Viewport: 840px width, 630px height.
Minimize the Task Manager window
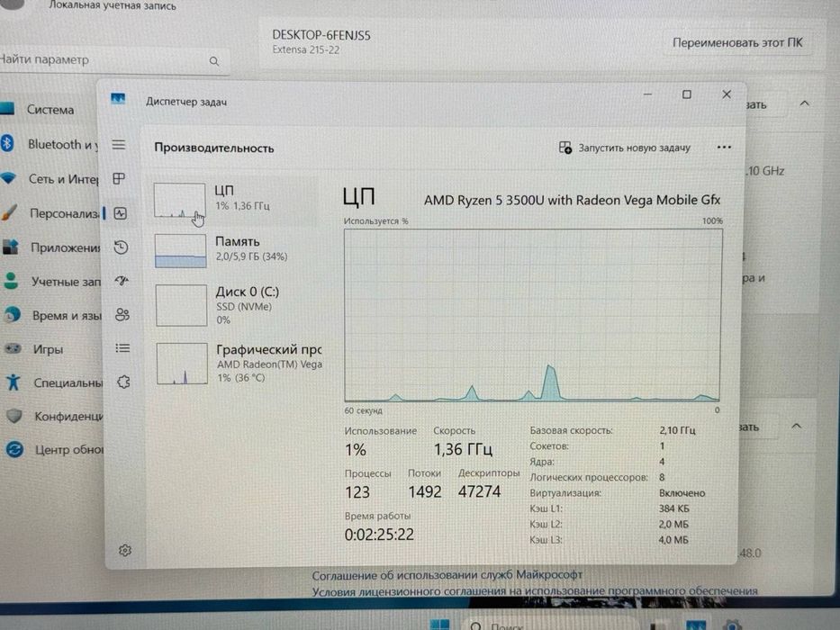coord(647,94)
